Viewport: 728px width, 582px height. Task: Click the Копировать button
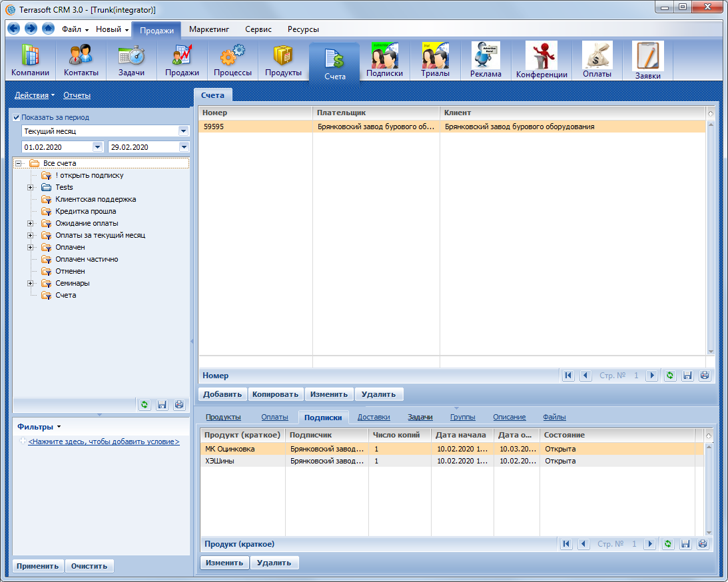coord(275,394)
